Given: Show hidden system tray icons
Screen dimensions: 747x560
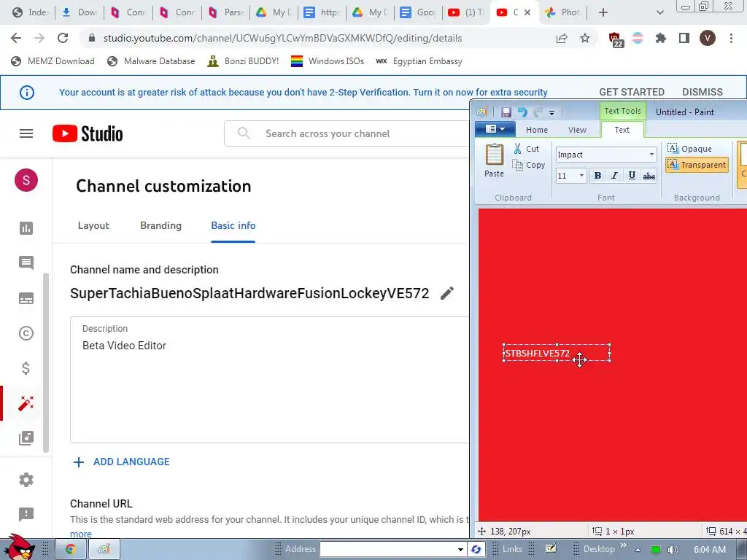Looking at the screenshot, I should coord(638,550).
